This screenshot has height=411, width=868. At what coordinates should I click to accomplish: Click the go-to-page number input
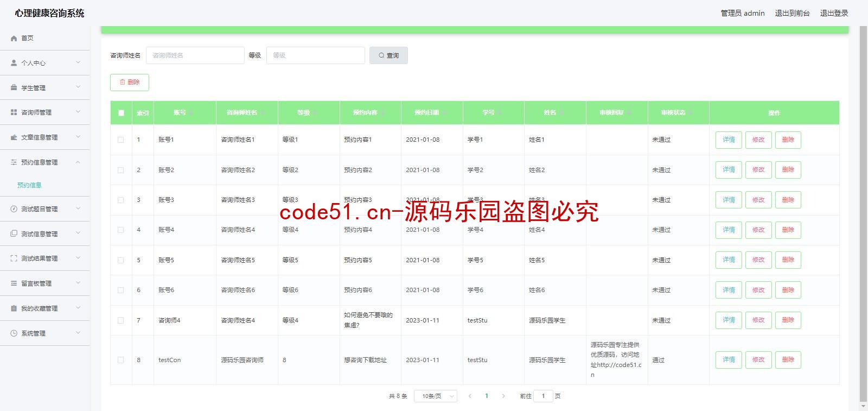coord(543,396)
